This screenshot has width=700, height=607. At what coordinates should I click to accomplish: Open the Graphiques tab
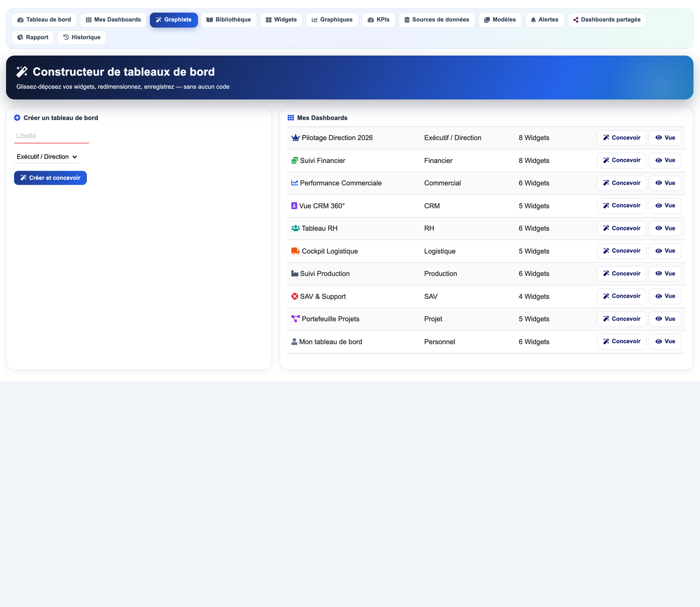(332, 20)
